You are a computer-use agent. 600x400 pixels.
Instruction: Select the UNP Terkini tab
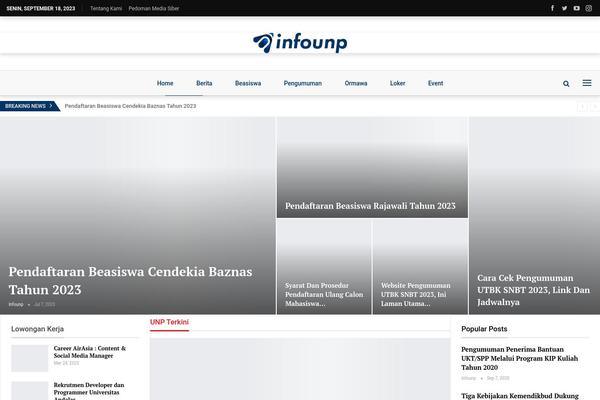coord(169,322)
